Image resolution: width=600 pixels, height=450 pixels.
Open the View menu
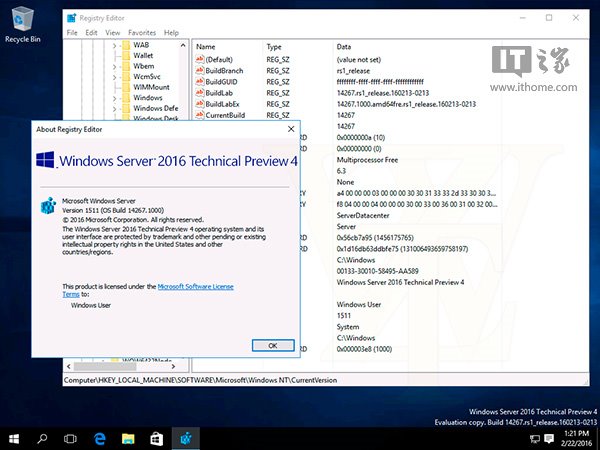[x=113, y=33]
